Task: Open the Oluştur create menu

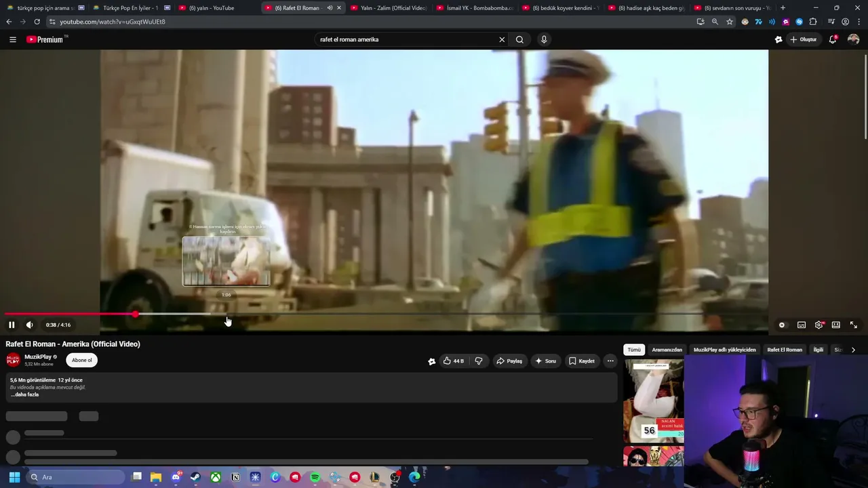Action: pos(804,39)
